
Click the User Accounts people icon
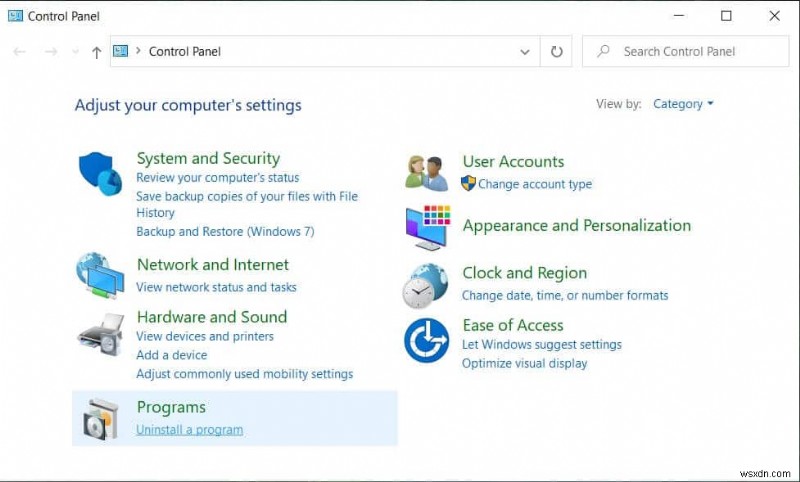pyautogui.click(x=427, y=172)
